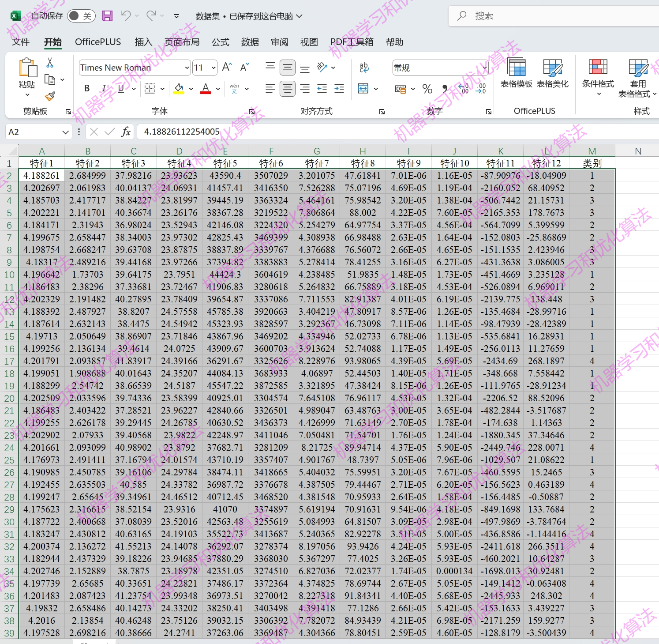The height and width of the screenshot is (644, 659).
Task: Click the save button
Action: point(107,15)
